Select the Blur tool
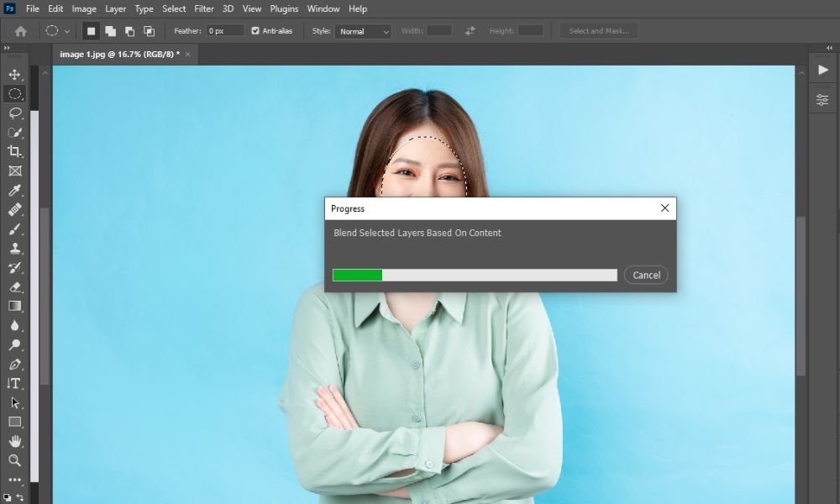Image resolution: width=840 pixels, height=504 pixels. click(14, 326)
